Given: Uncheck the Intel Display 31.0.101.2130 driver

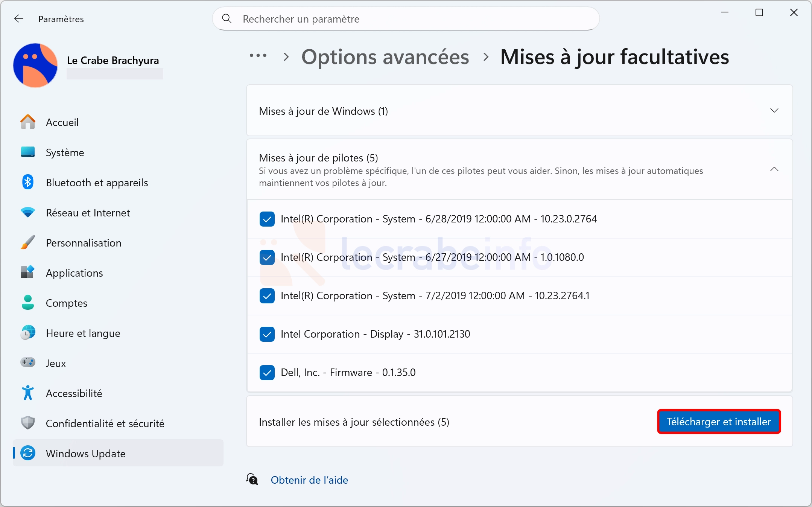Looking at the screenshot, I should pos(267,334).
